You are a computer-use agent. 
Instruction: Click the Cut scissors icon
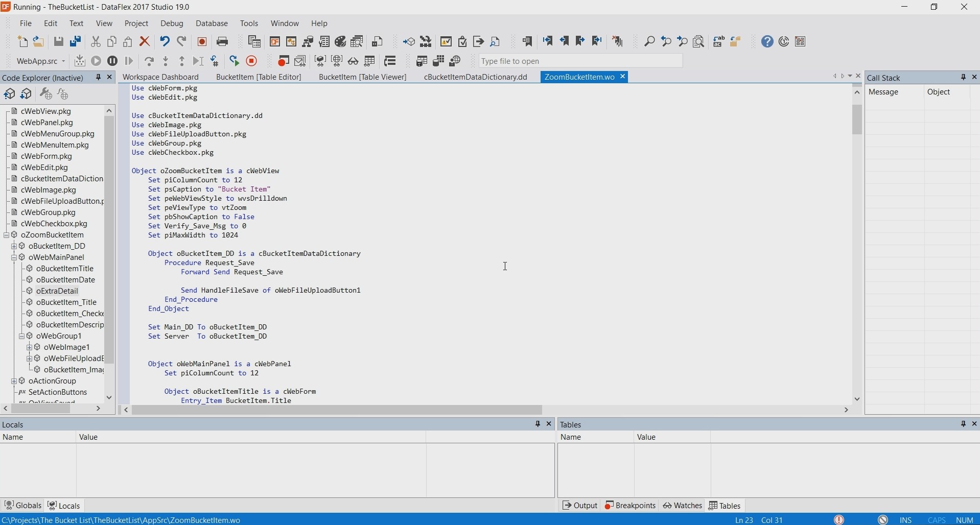coord(96,42)
